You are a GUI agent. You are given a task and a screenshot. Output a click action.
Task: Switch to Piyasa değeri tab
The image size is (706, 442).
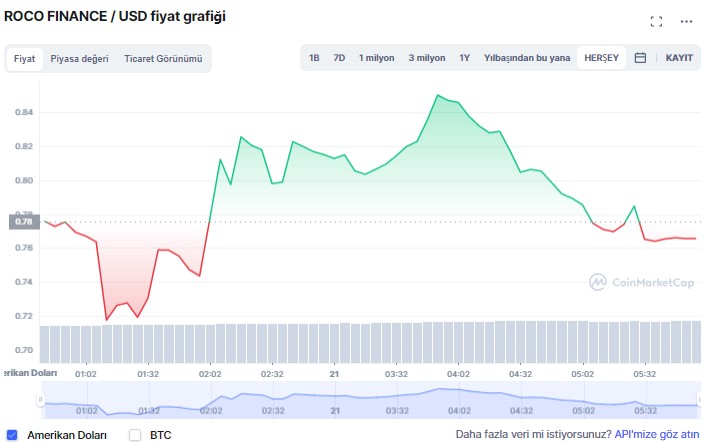(79, 59)
